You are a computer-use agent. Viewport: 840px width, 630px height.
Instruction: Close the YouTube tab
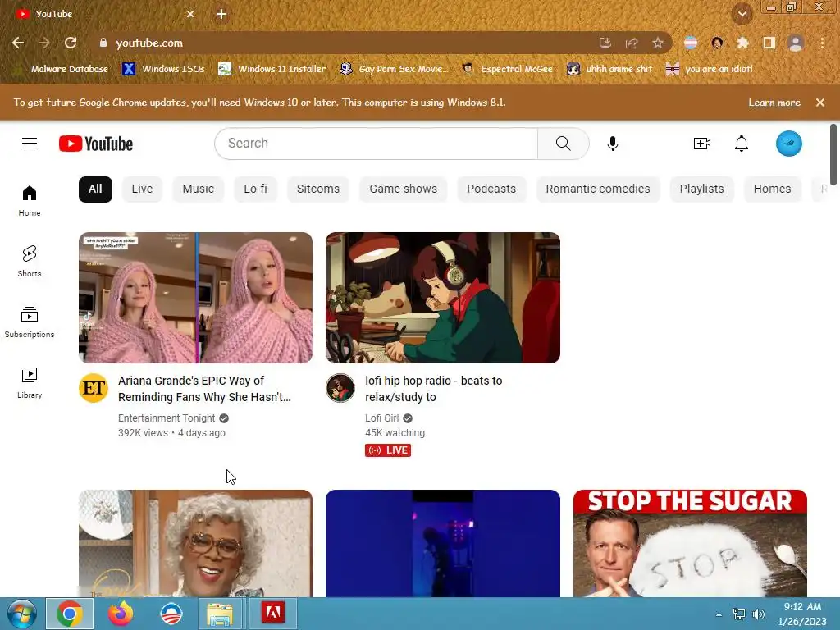[x=190, y=14]
